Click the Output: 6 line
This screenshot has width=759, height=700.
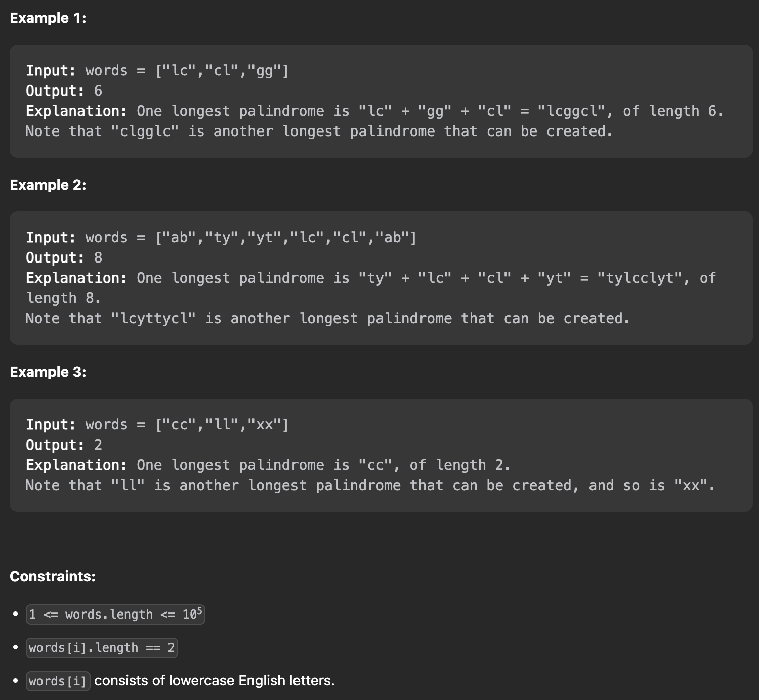tap(64, 91)
